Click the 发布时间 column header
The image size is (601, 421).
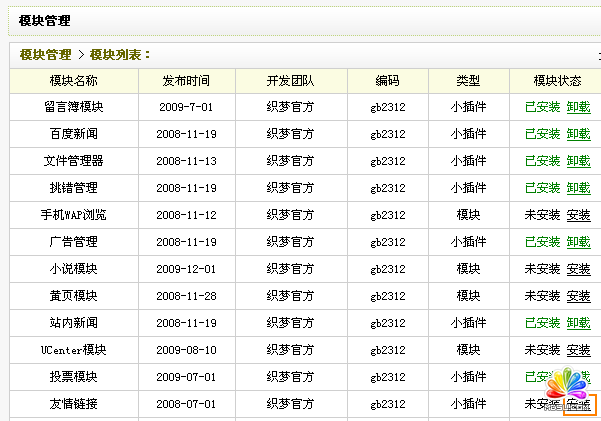[x=187, y=81]
